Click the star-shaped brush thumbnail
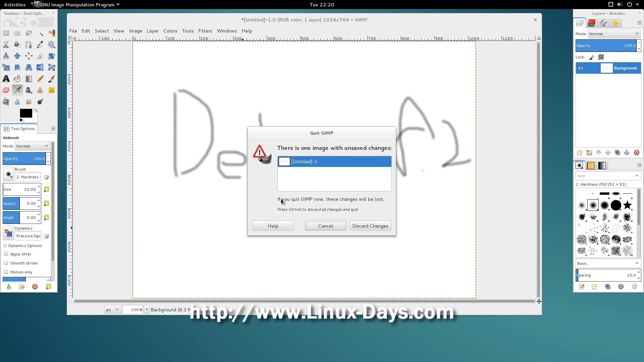The height and width of the screenshot is (362, 644). 627,205
